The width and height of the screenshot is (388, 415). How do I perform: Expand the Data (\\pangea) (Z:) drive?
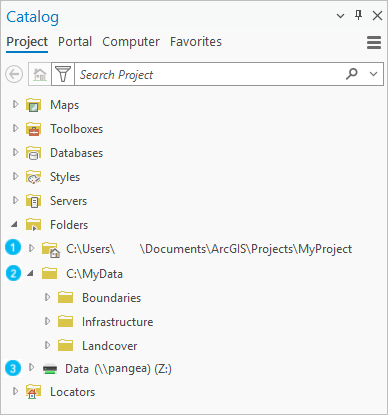pos(31,368)
